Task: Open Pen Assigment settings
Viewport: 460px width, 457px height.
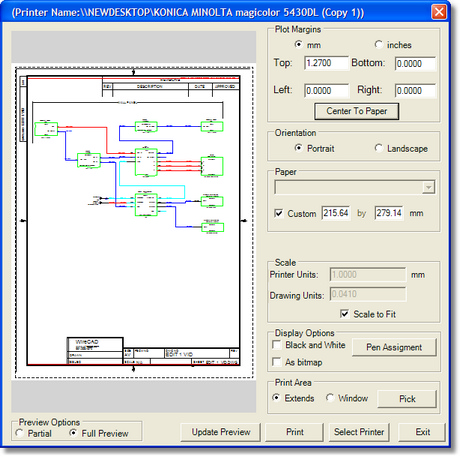Action: pyautogui.click(x=394, y=347)
